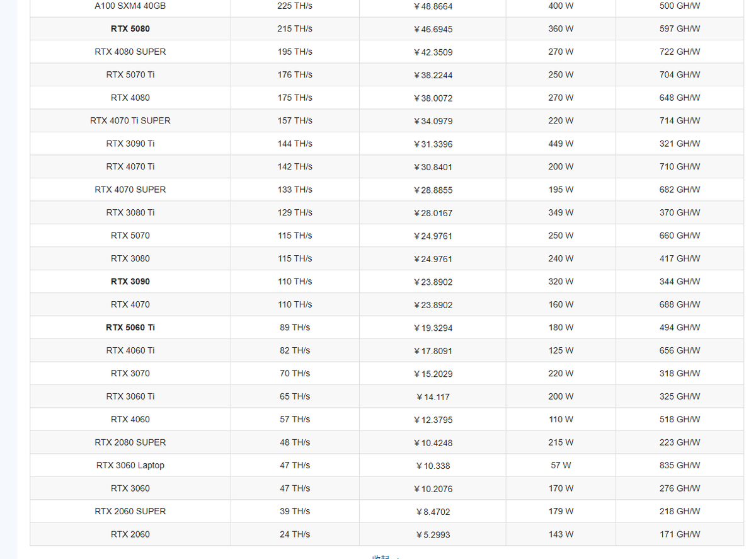Select the A100 SXM4 40GB cell

point(130,6)
